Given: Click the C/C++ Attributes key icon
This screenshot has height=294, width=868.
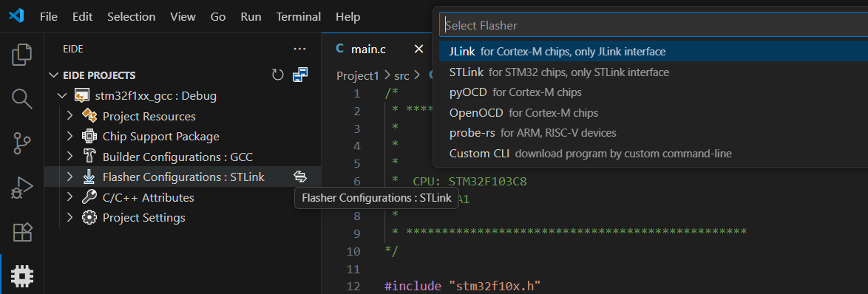Looking at the screenshot, I should coord(89,196).
